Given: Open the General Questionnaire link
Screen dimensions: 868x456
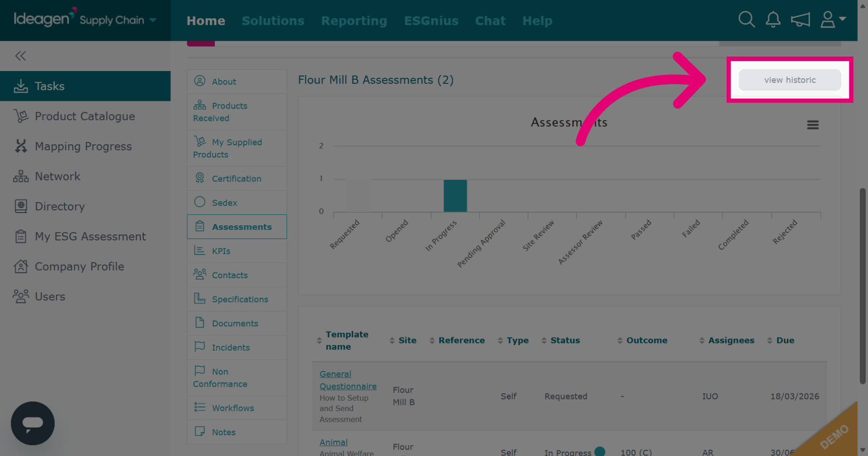Looking at the screenshot, I should 348,380.
